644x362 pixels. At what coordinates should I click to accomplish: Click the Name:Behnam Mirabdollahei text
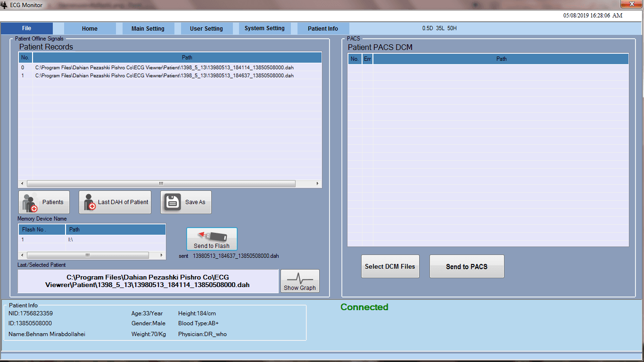[x=47, y=334]
